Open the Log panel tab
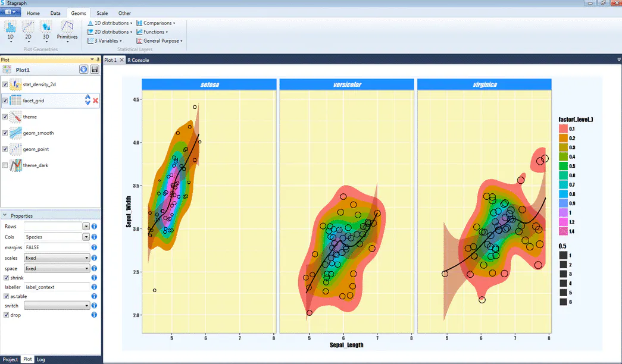Screen dimensions: 622x364 point(41,359)
